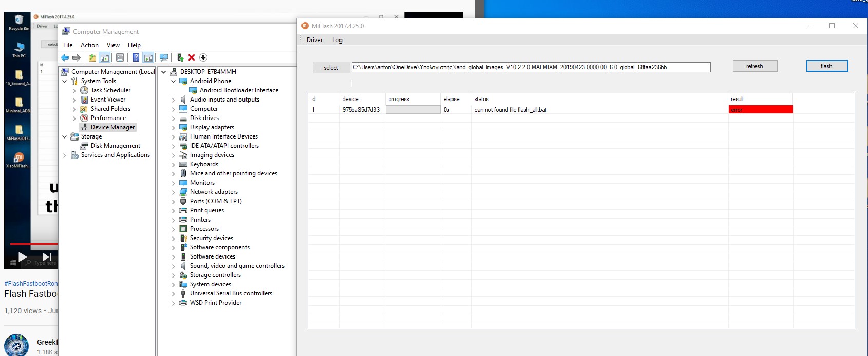
Task: Click the blue Help question mark icon
Action: coord(136,57)
